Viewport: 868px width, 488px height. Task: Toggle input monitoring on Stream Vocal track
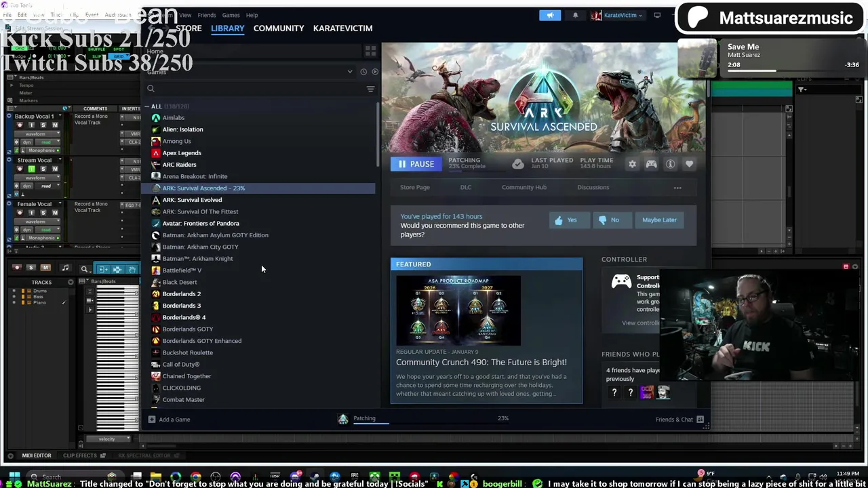[x=31, y=169]
